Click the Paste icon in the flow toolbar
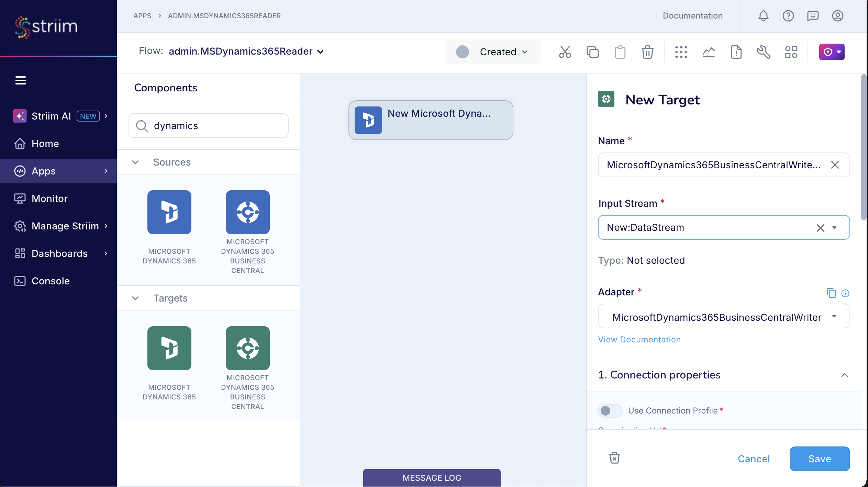Viewport: 868px width, 487px height. [620, 52]
